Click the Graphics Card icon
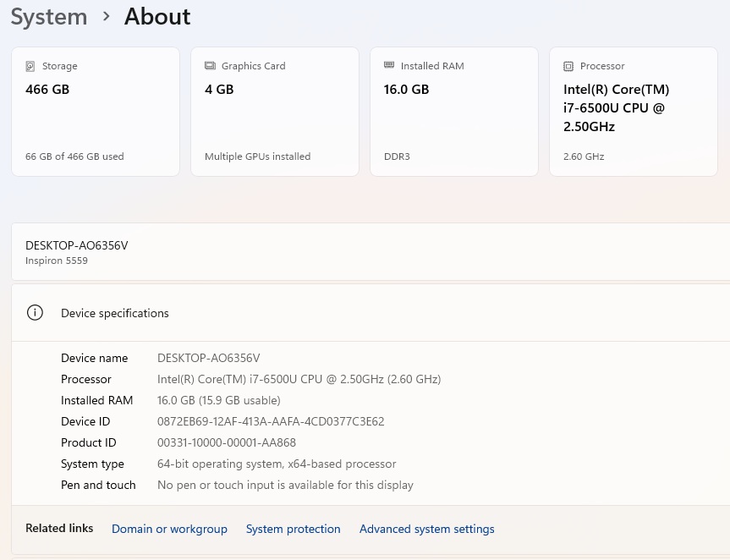Screen dimensions: 730x560 click(x=210, y=66)
